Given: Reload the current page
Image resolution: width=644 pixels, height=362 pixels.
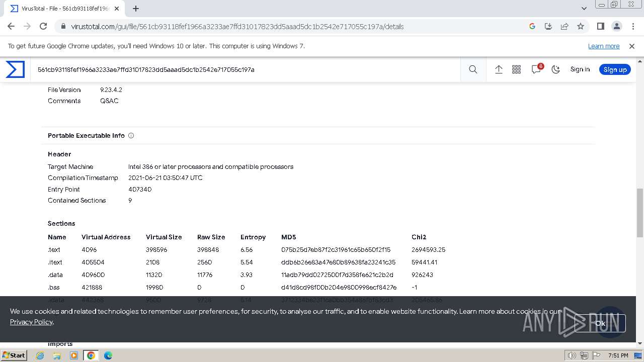Looking at the screenshot, I should (x=43, y=26).
